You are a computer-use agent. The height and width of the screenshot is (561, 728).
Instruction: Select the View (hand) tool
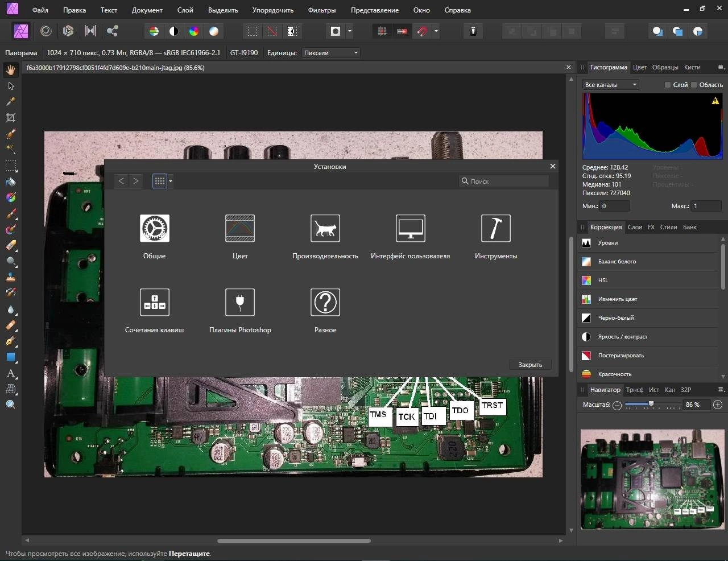(x=11, y=70)
